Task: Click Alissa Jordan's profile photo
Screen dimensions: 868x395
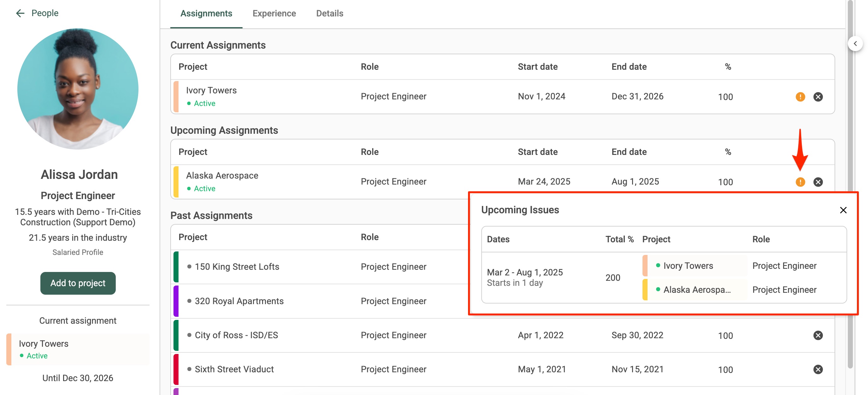Action: 78,89
